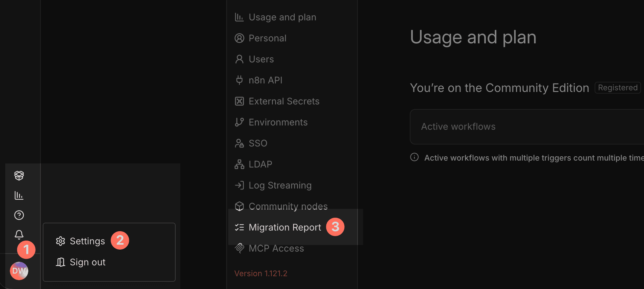Click the Community nodes cube icon
The width and height of the screenshot is (644, 289).
pyautogui.click(x=239, y=206)
